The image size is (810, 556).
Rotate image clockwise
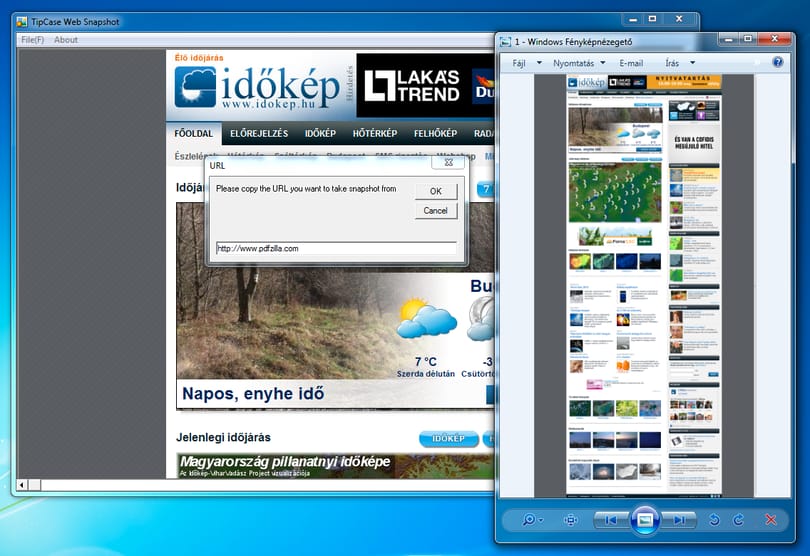[x=739, y=520]
